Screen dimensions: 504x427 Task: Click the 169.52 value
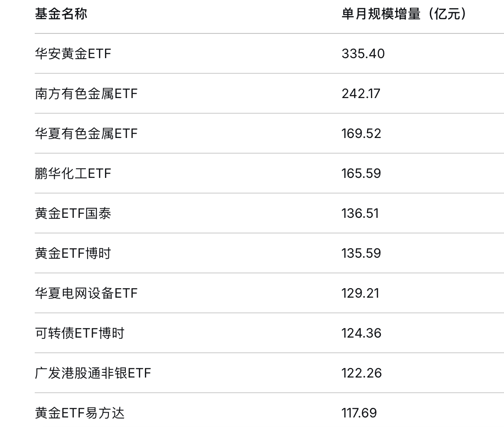(361, 134)
